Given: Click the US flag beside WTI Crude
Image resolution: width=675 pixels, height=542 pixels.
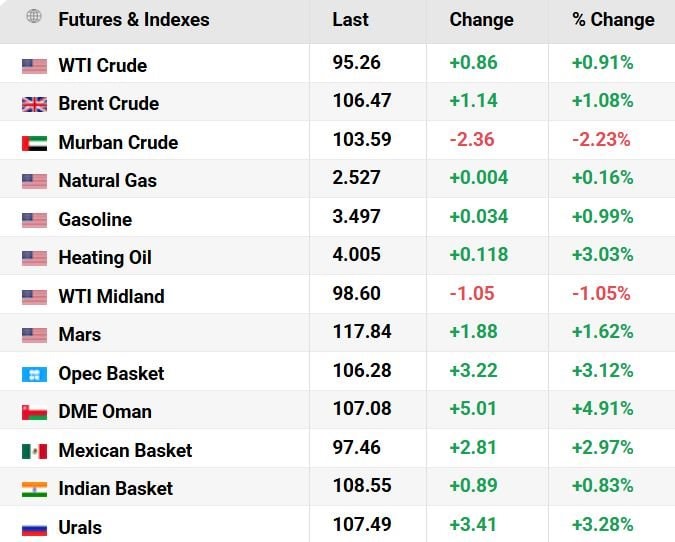Looking at the screenshot, I should 34,66.
